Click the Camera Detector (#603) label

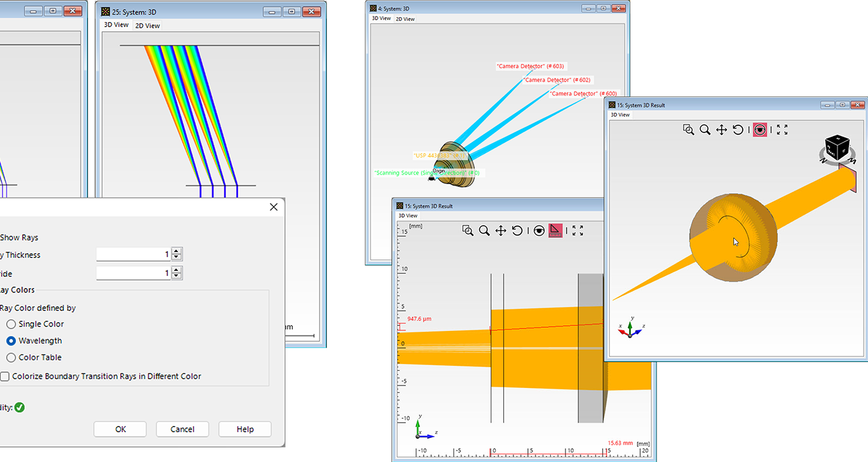(531, 66)
